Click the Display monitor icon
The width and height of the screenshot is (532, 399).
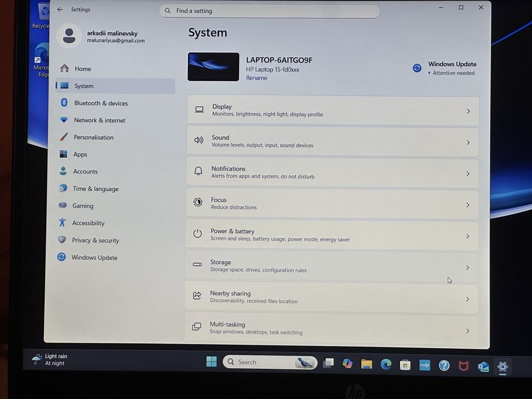point(200,109)
